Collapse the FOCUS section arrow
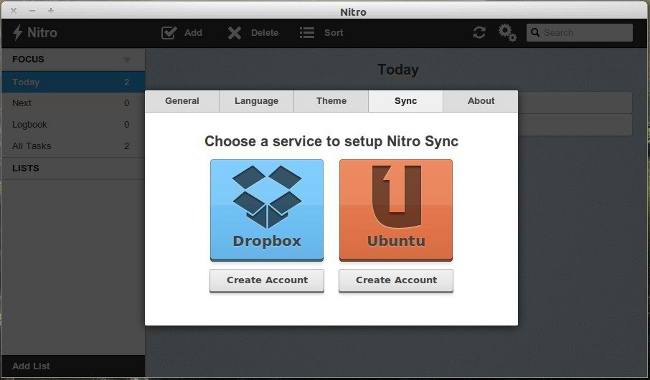This screenshot has height=380, width=650. coord(127,60)
